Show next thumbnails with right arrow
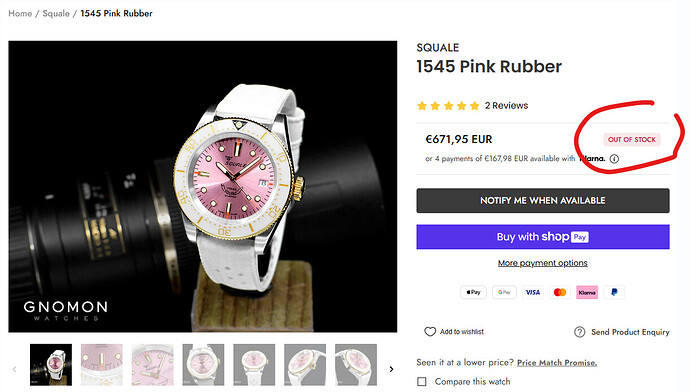This screenshot has height=392, width=690. [391, 369]
